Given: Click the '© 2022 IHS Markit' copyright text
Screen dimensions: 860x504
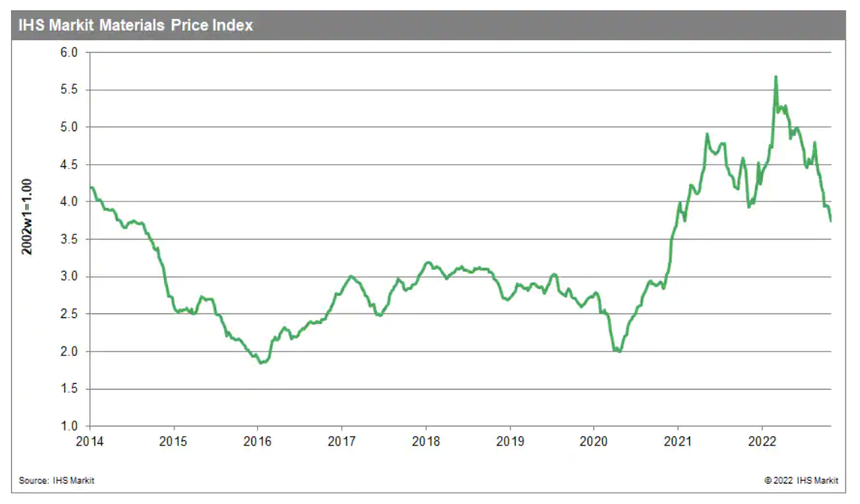Looking at the screenshot, I should coord(803,481).
